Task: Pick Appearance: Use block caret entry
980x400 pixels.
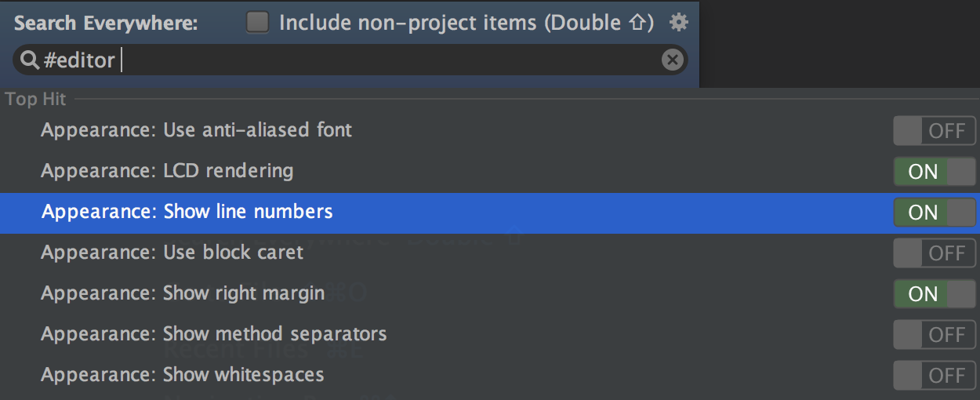Action: pyautogui.click(x=172, y=253)
